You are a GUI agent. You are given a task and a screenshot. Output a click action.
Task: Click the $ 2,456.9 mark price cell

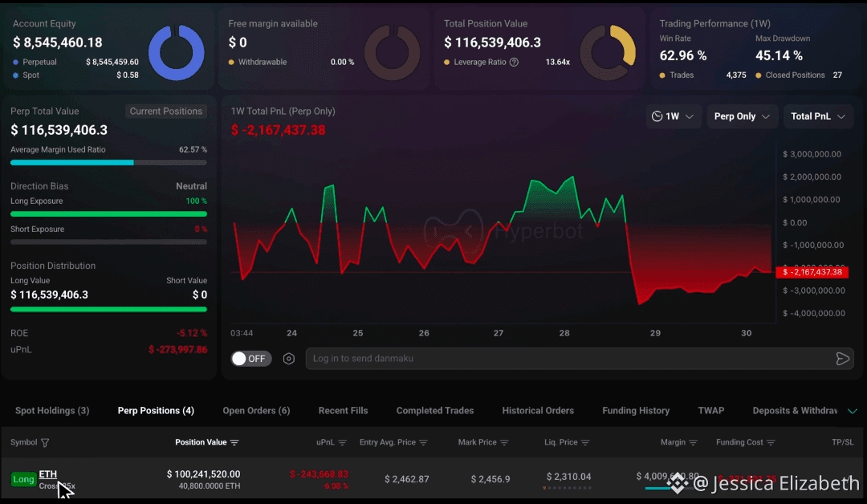tap(490, 479)
